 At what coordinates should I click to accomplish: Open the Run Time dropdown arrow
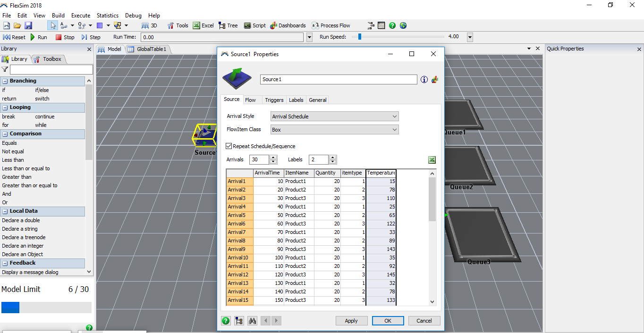click(x=309, y=37)
